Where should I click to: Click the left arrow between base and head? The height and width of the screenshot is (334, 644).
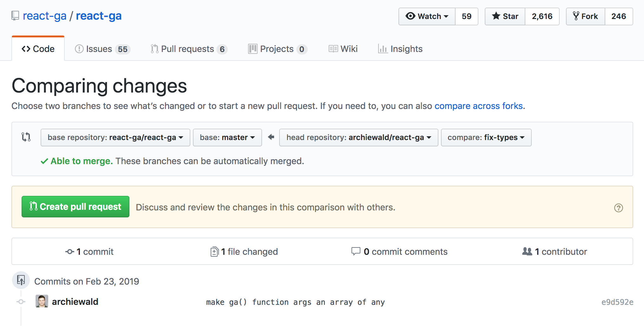click(x=271, y=137)
